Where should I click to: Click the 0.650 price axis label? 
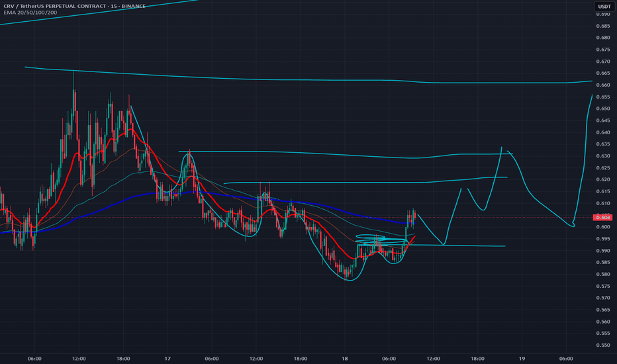point(603,109)
